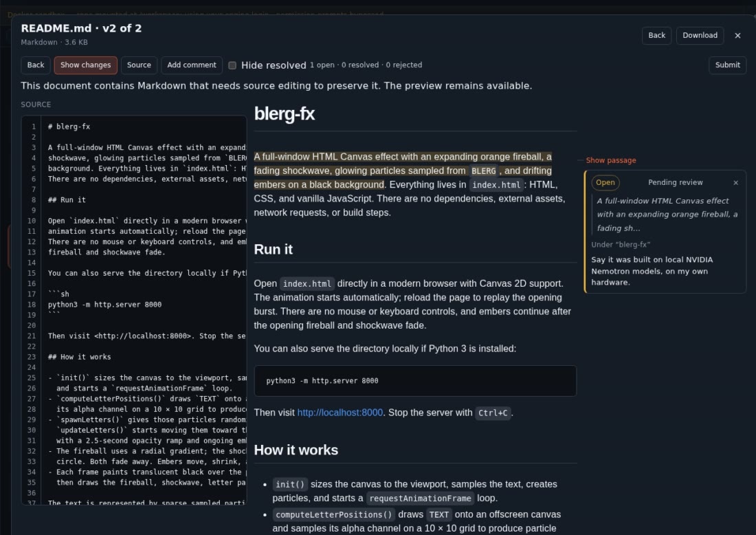The width and height of the screenshot is (756, 535).
Task: Click source line 1 '# blerg-fx'
Action: point(69,127)
